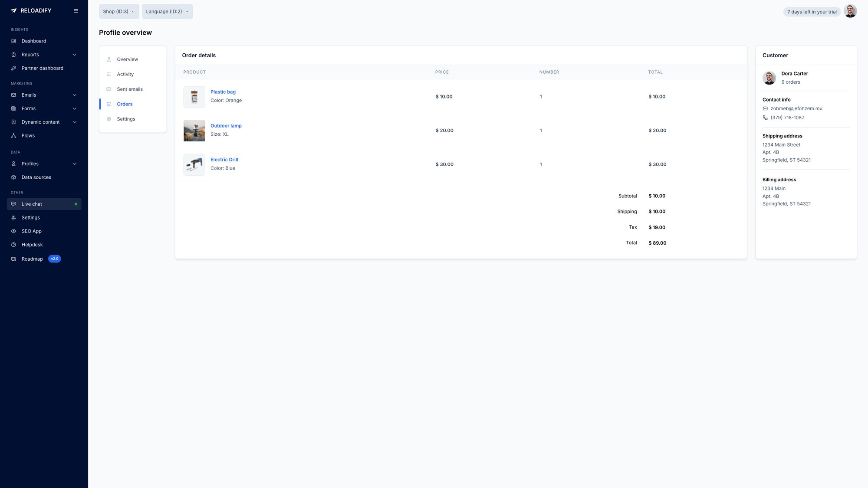Open the Plastic bag product link
The image size is (868, 488).
pos(223,92)
